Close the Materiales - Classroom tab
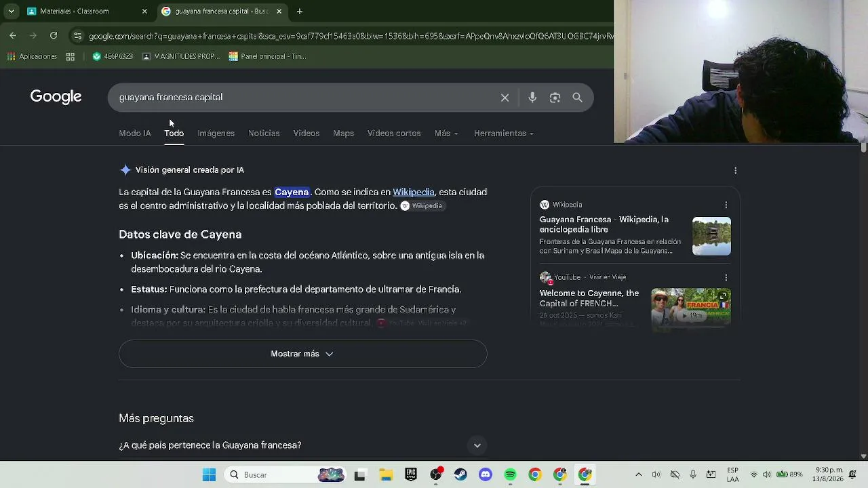Screen dimensions: 868x488 144,12
